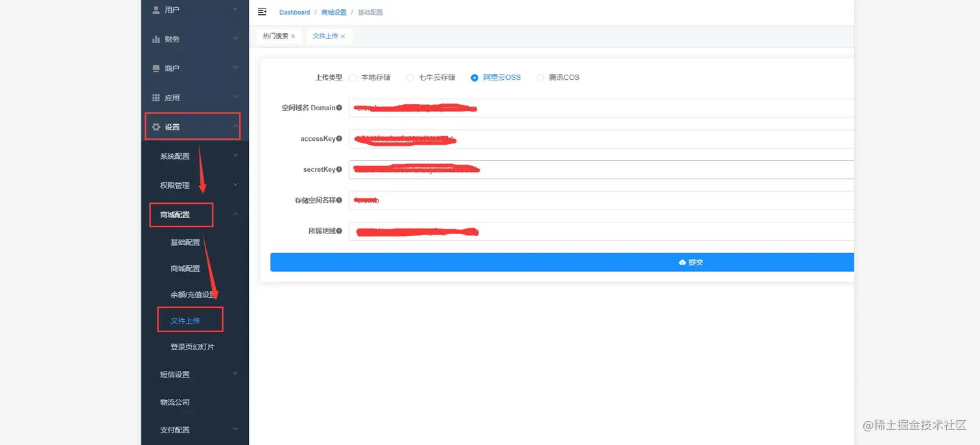Select 腾讯COS upload type
The height and width of the screenshot is (445, 980).
pyautogui.click(x=541, y=78)
